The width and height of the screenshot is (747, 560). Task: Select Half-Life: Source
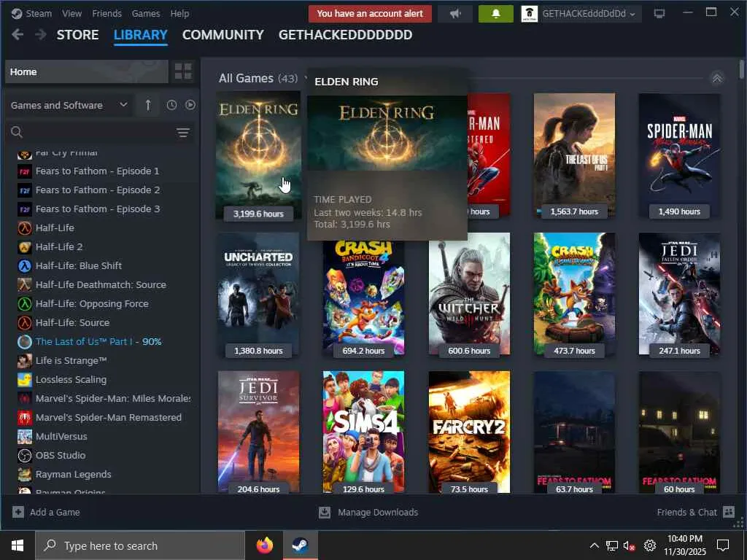[72, 323]
